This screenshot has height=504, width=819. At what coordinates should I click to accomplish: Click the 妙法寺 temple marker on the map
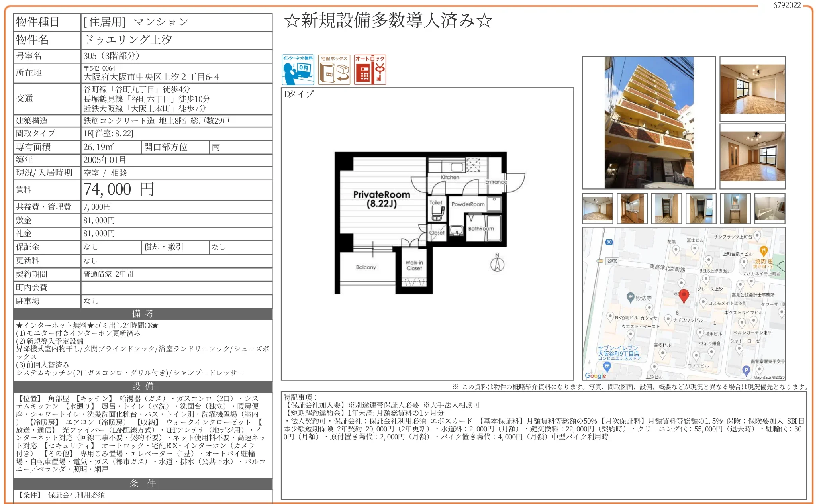click(631, 297)
